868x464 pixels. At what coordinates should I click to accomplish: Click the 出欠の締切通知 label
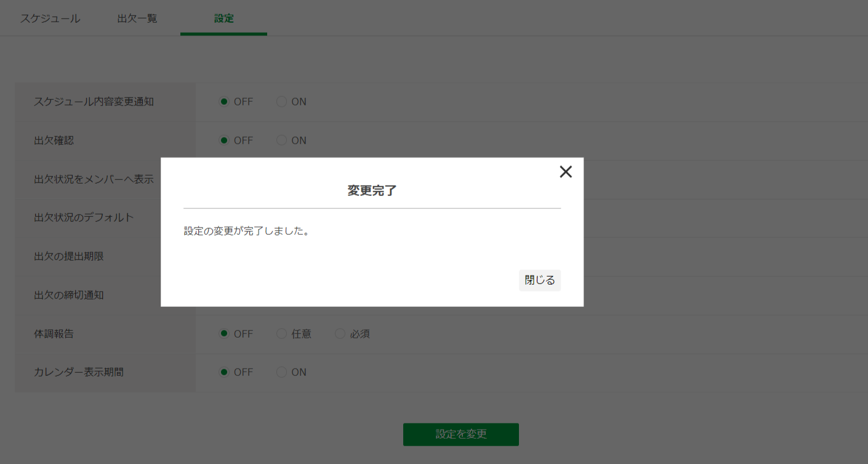[69, 295]
